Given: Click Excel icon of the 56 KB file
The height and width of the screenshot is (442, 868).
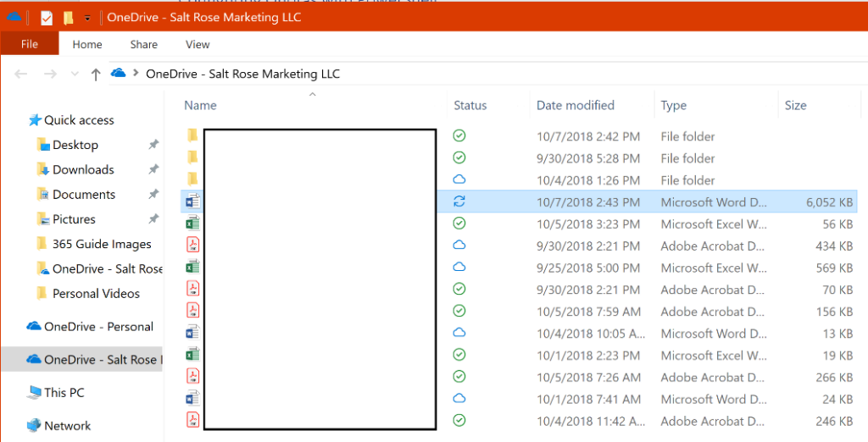Looking at the screenshot, I should pos(192,223).
